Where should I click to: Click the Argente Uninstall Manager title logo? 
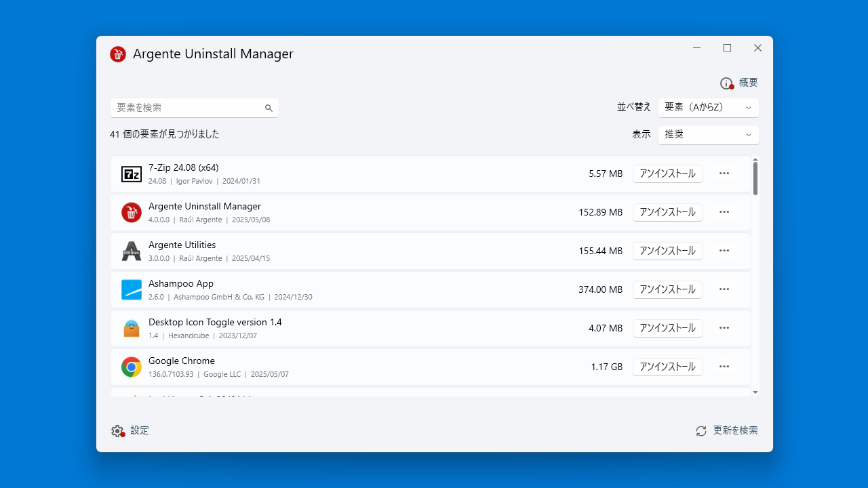(x=118, y=54)
